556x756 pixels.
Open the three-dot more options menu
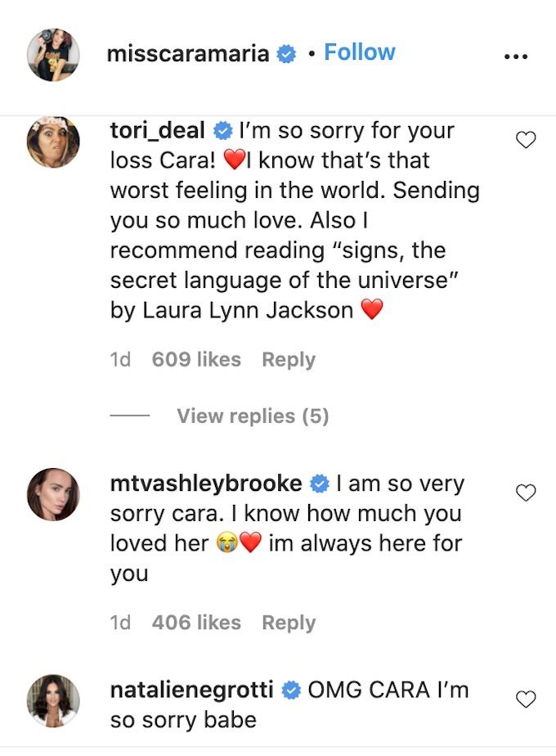pyautogui.click(x=516, y=57)
